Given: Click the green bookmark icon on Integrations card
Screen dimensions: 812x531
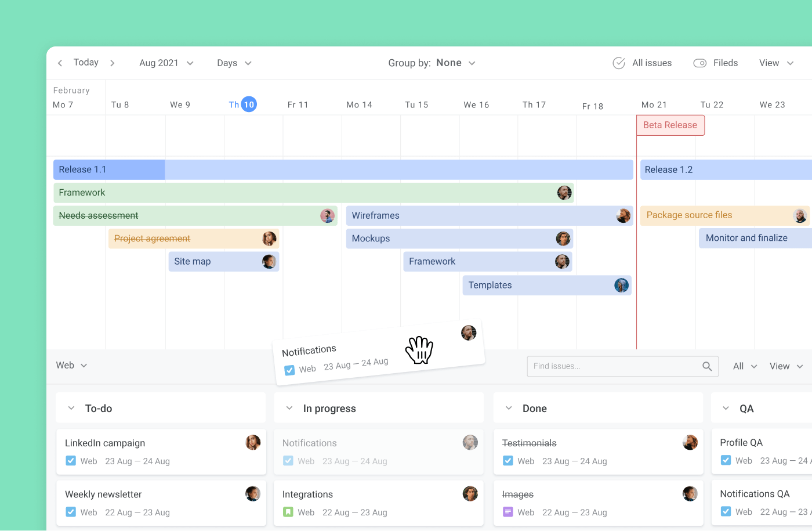Looking at the screenshot, I should click(288, 512).
